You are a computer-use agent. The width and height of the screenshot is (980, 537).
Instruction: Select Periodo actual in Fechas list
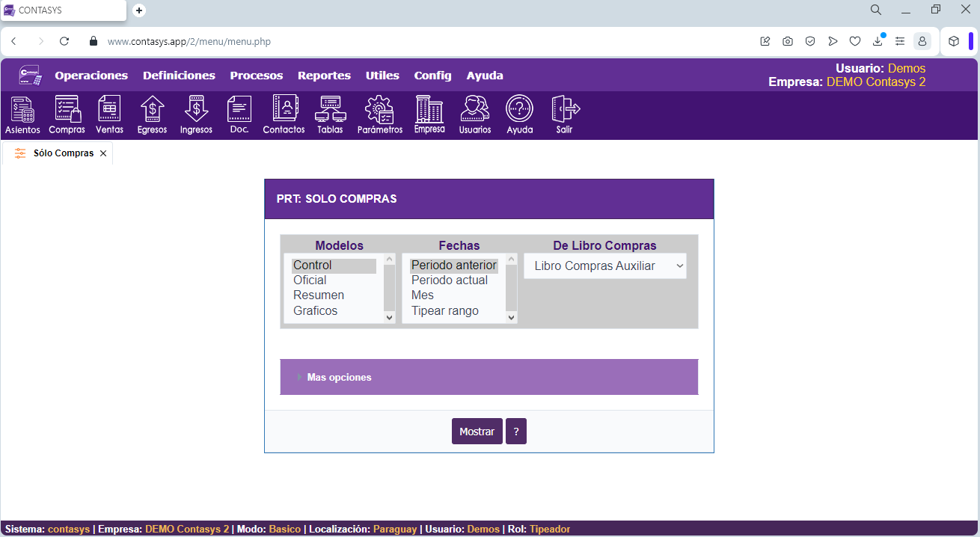449,280
